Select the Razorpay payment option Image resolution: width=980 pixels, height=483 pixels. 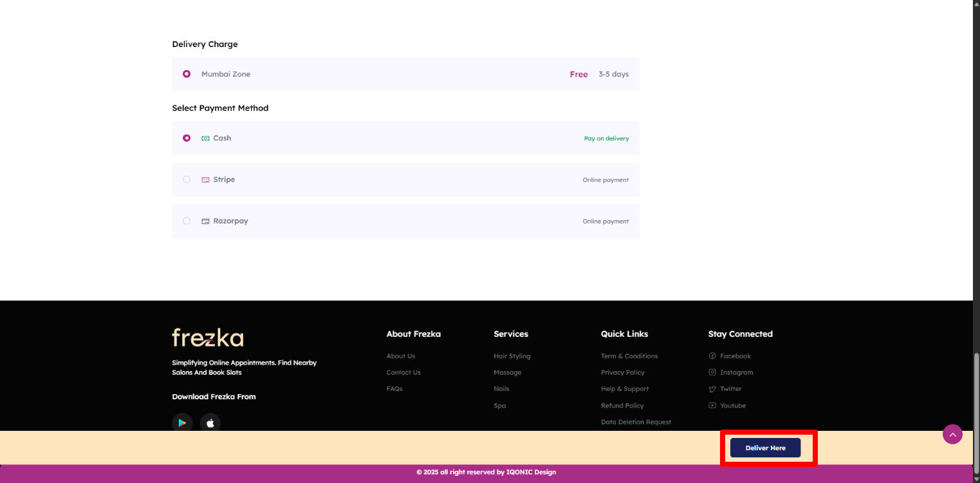pyautogui.click(x=187, y=221)
